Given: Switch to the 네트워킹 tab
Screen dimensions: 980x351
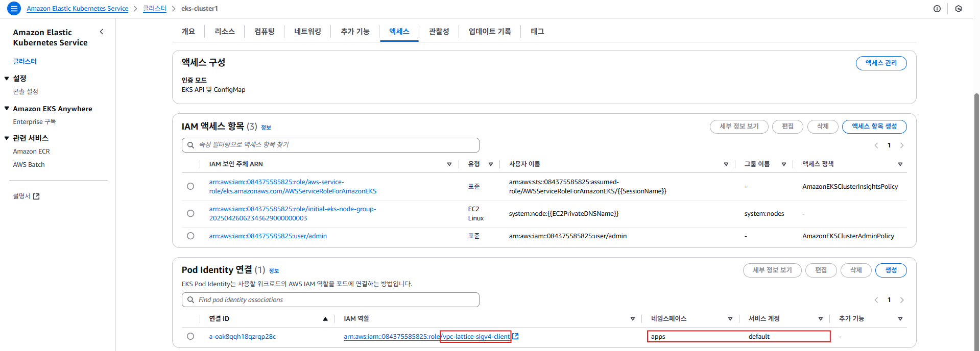Looking at the screenshot, I should pos(307,32).
